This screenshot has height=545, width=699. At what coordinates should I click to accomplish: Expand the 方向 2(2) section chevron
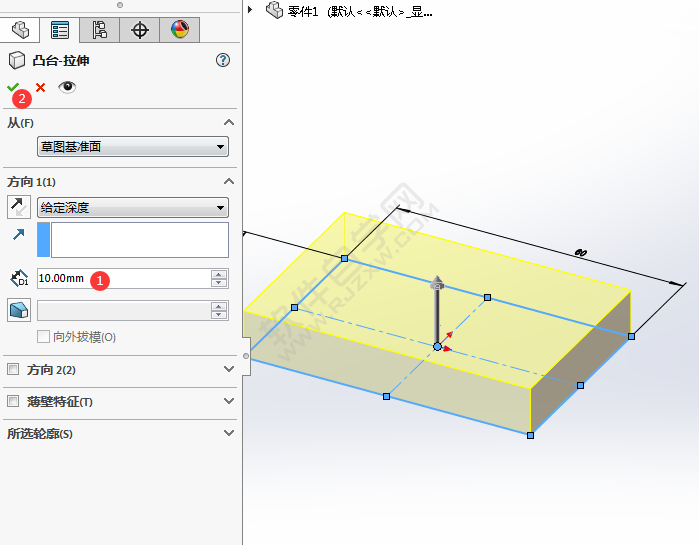pos(229,369)
